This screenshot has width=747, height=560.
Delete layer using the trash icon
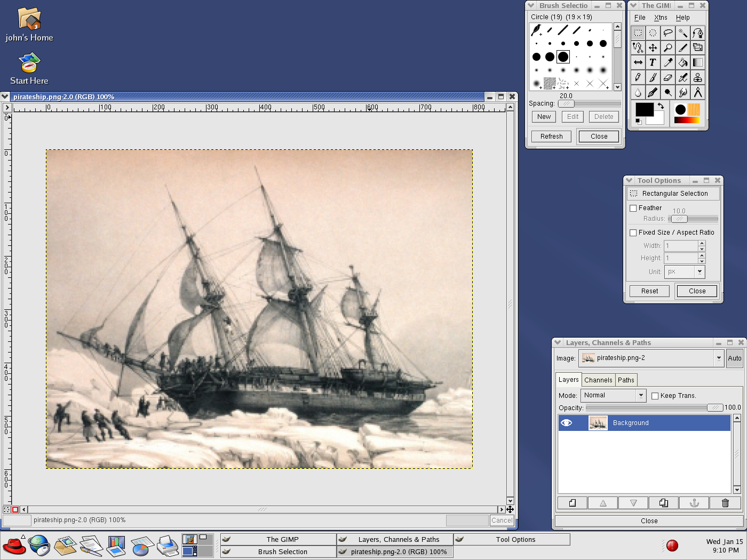click(725, 503)
